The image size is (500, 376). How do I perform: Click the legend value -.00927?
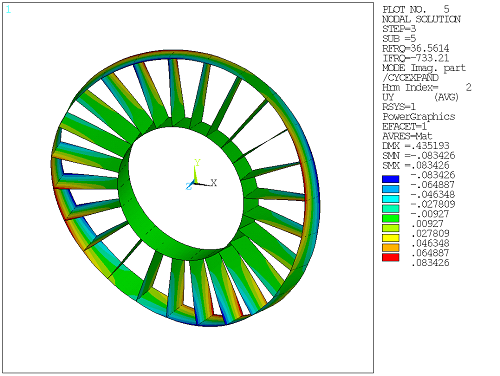430,214
